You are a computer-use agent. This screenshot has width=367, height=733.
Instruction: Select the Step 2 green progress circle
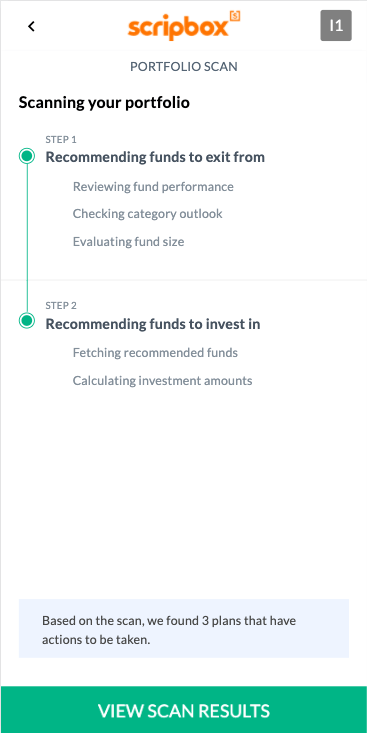click(27, 321)
